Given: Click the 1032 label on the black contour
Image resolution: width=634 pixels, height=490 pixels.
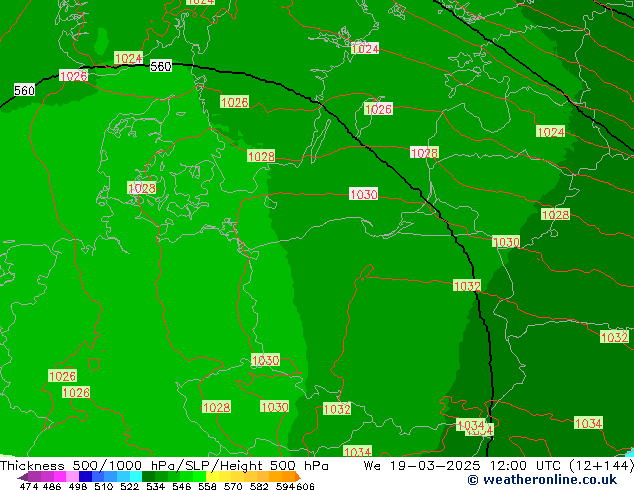Looking at the screenshot, I should coord(467,286).
